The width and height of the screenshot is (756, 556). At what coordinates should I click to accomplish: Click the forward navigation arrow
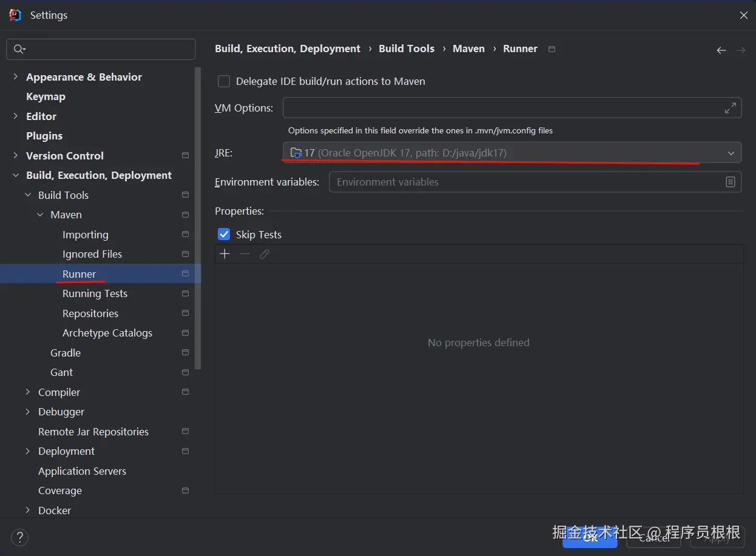pos(741,50)
